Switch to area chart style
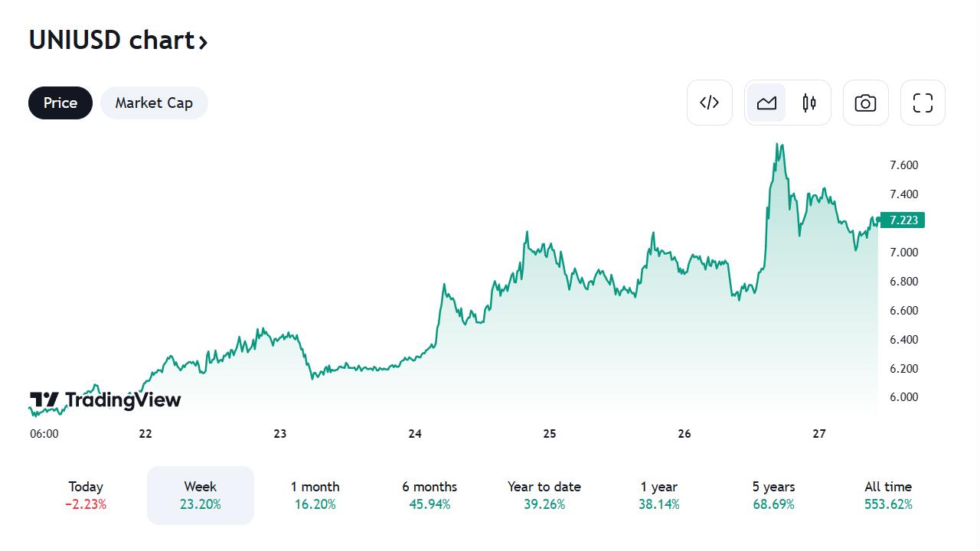Image resolution: width=980 pixels, height=551 pixels. (766, 103)
